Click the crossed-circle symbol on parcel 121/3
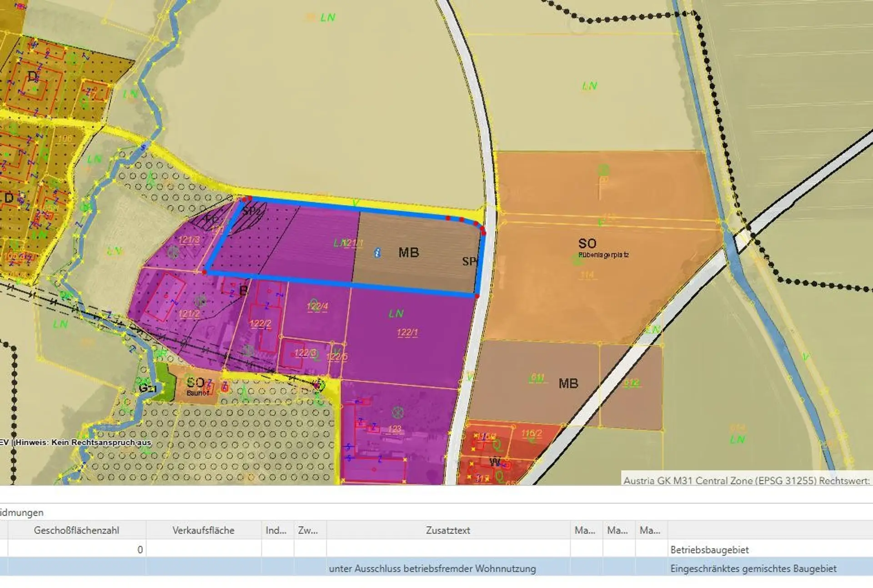The height and width of the screenshot is (588, 873). 173,251
